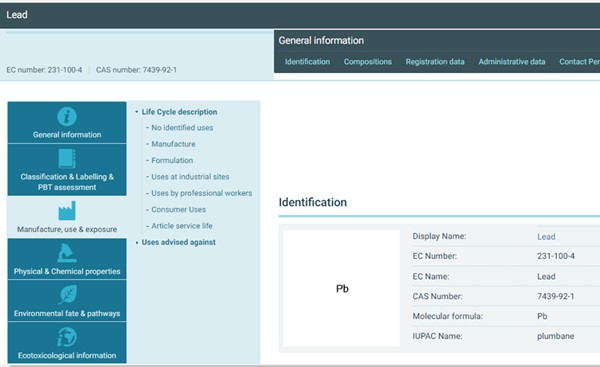The width and height of the screenshot is (600, 367).
Task: Open Environmental fate & pathways section label
Action: click(67, 313)
